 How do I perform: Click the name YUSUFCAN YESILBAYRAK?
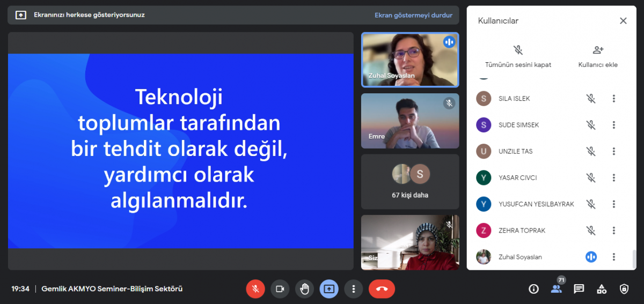(x=536, y=204)
